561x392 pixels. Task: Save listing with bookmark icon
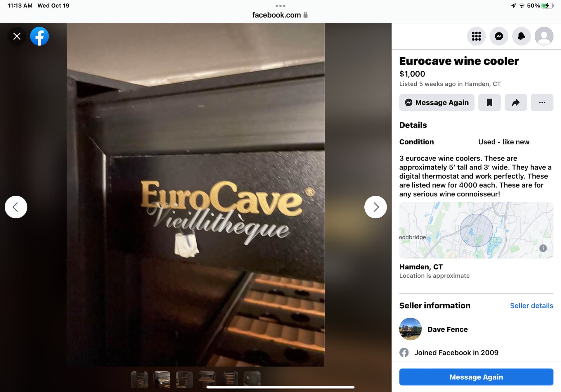489,102
